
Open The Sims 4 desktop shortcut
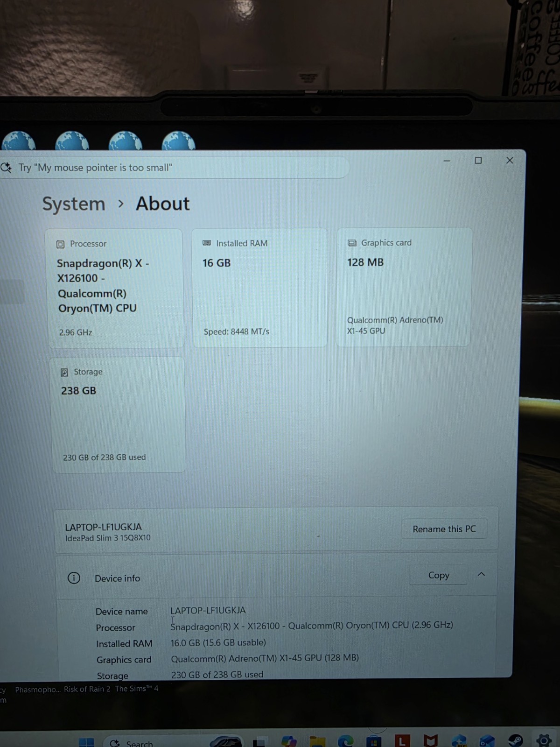click(137, 689)
